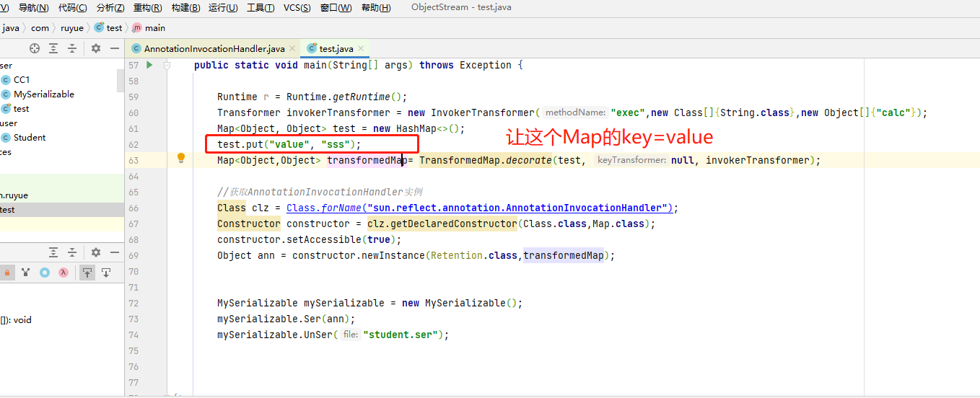
Task: Toggle autoscroll to source in structure panel
Action: click(87, 273)
